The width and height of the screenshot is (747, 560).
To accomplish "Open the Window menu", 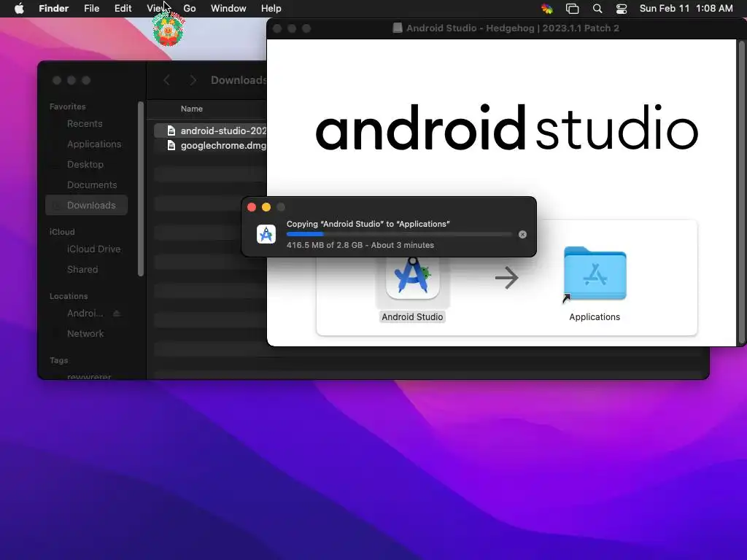I will point(228,9).
